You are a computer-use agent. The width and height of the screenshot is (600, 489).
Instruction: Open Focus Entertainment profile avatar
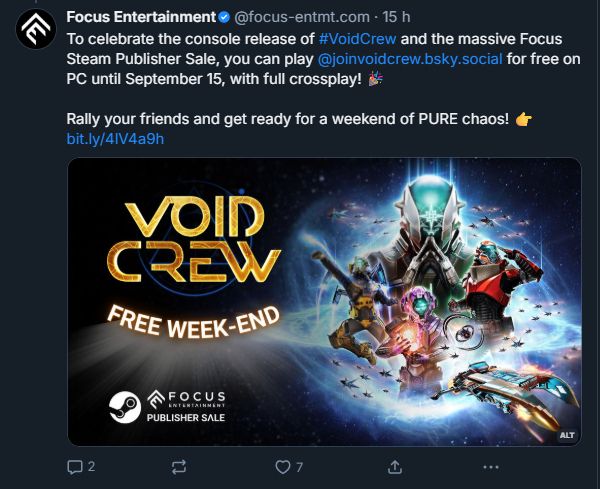(36, 29)
